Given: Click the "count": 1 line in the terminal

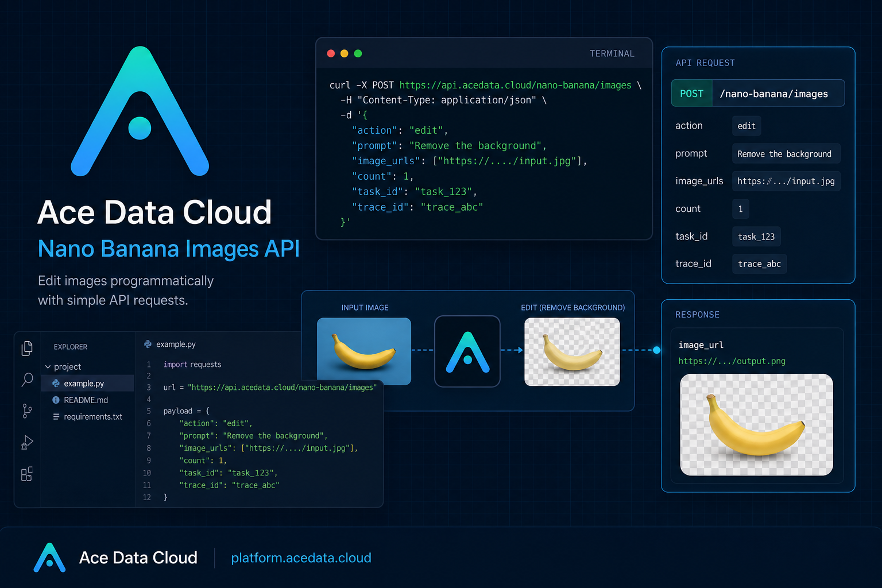Looking at the screenshot, I should pyautogui.click(x=382, y=176).
